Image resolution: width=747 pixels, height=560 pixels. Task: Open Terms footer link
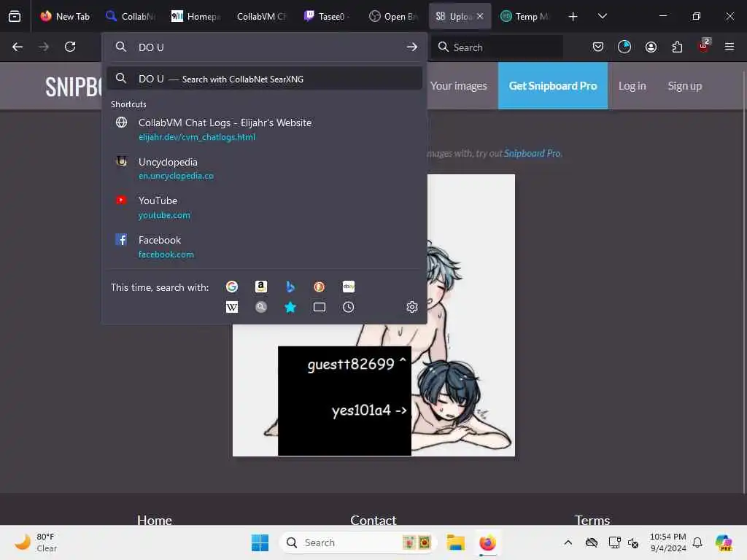[592, 519]
